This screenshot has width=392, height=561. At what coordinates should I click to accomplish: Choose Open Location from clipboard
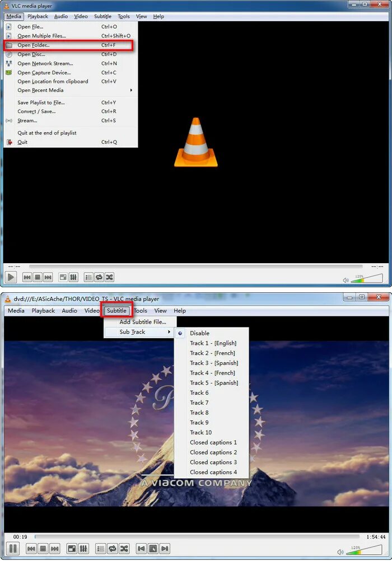click(x=71, y=82)
